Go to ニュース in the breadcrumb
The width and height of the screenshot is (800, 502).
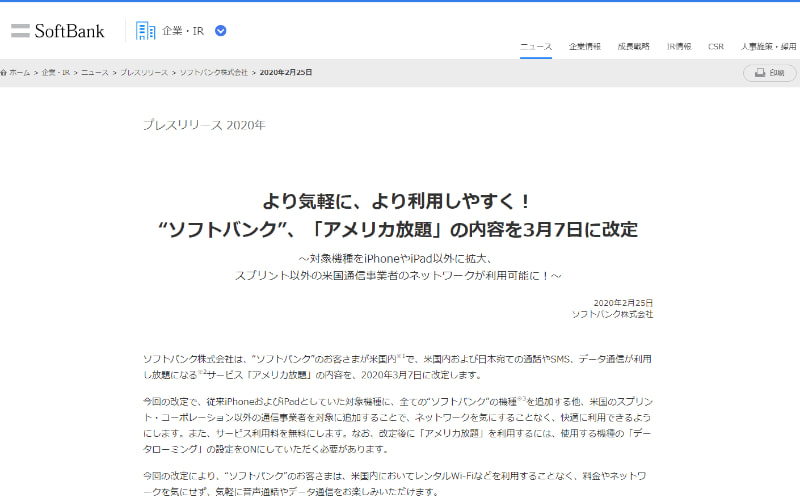(95, 73)
